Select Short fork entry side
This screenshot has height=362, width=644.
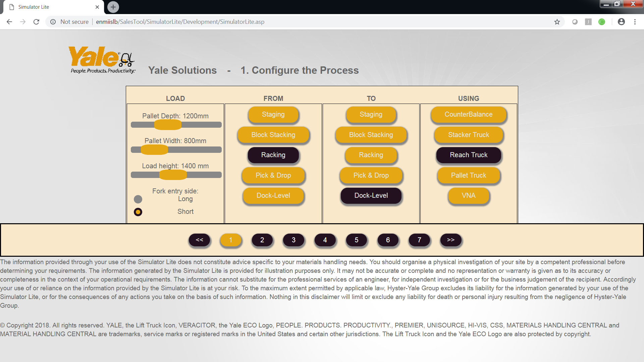(138, 212)
